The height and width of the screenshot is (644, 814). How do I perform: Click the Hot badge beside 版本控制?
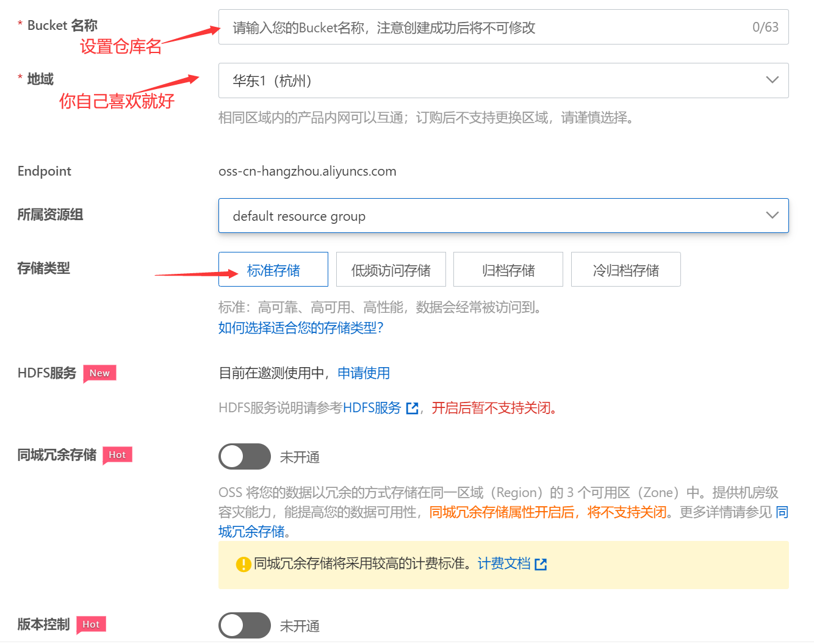(x=91, y=624)
